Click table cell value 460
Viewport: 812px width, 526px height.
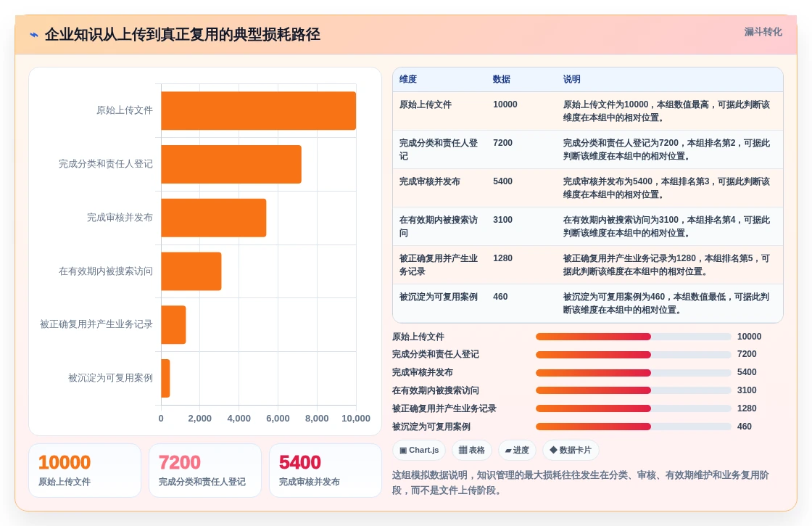(500, 297)
